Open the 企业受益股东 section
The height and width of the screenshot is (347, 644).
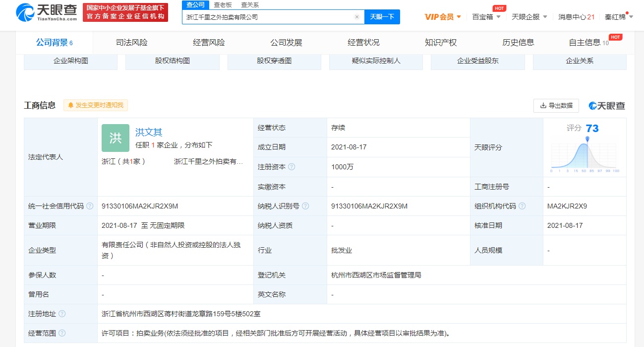[478, 62]
